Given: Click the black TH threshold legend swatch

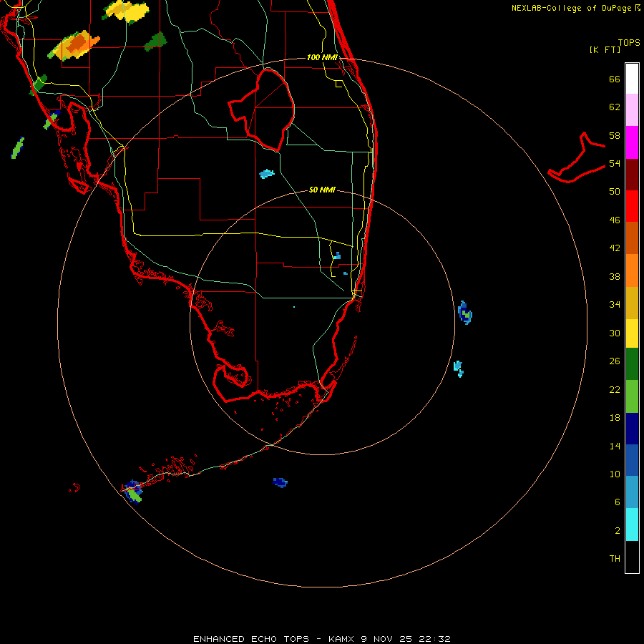Looking at the screenshot, I should [x=632, y=557].
